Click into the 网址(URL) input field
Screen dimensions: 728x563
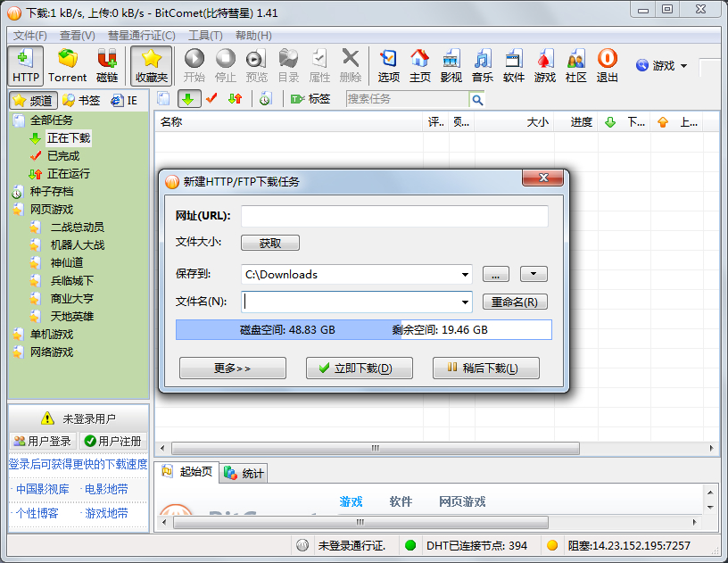(394, 216)
